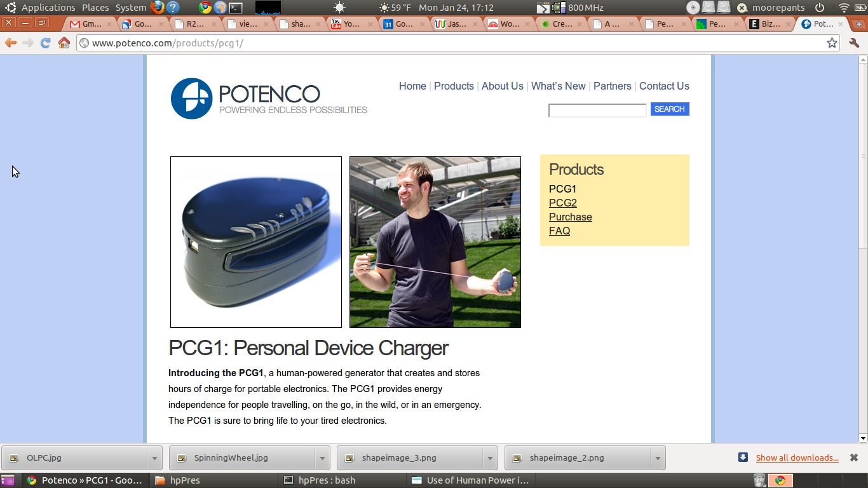This screenshot has height=488, width=868.
Task: Open a new tab with the plus button
Action: [859, 24]
